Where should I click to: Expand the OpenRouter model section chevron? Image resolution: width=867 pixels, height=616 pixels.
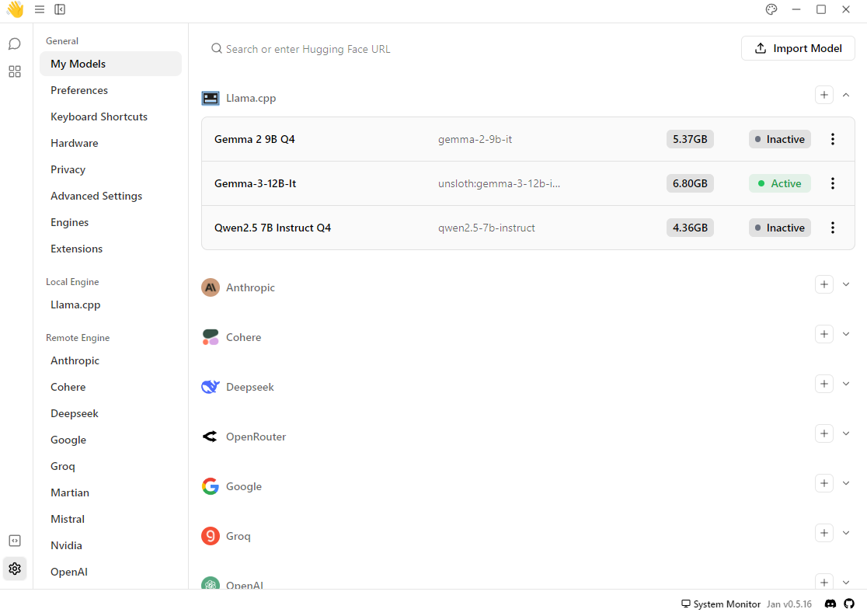coord(846,433)
